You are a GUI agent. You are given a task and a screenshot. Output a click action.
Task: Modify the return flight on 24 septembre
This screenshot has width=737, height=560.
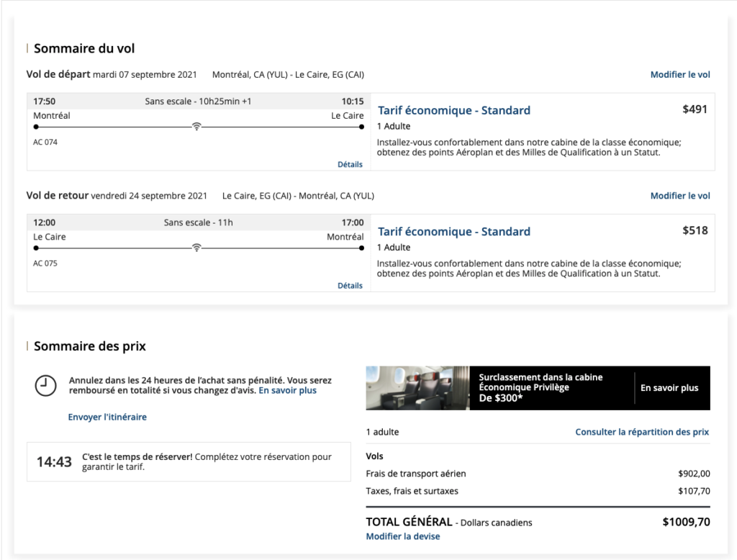679,196
